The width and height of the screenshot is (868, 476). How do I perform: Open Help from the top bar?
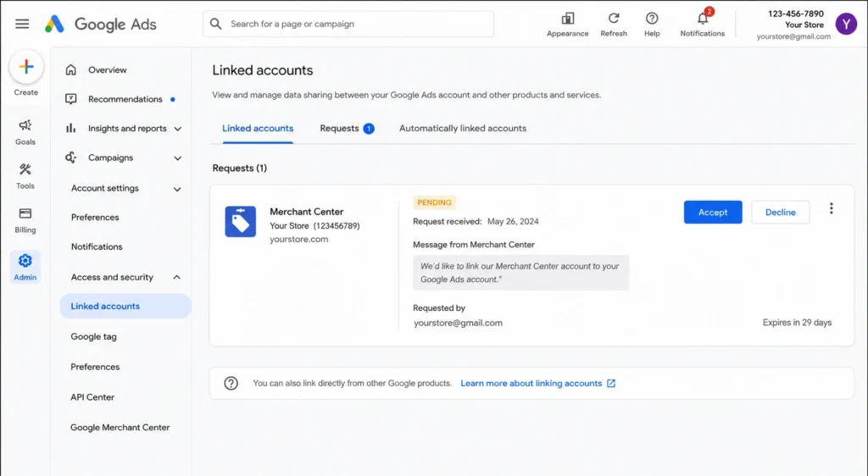(x=652, y=19)
